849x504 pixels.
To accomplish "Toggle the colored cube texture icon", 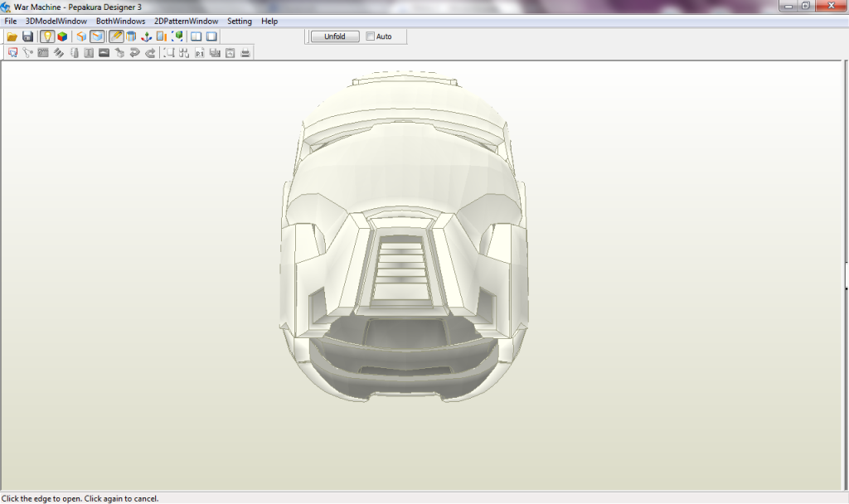I will pyautogui.click(x=62, y=36).
